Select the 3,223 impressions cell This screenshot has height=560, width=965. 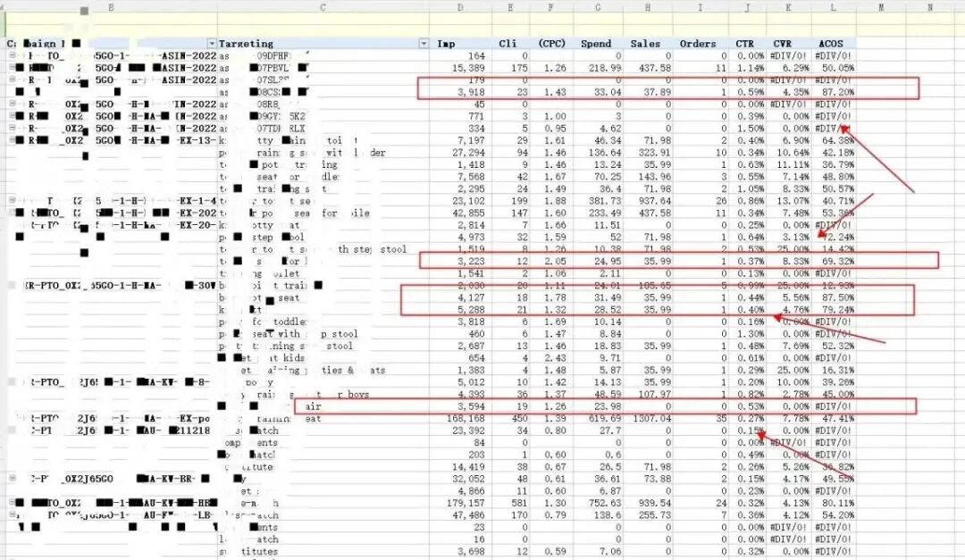pyautogui.click(x=472, y=261)
